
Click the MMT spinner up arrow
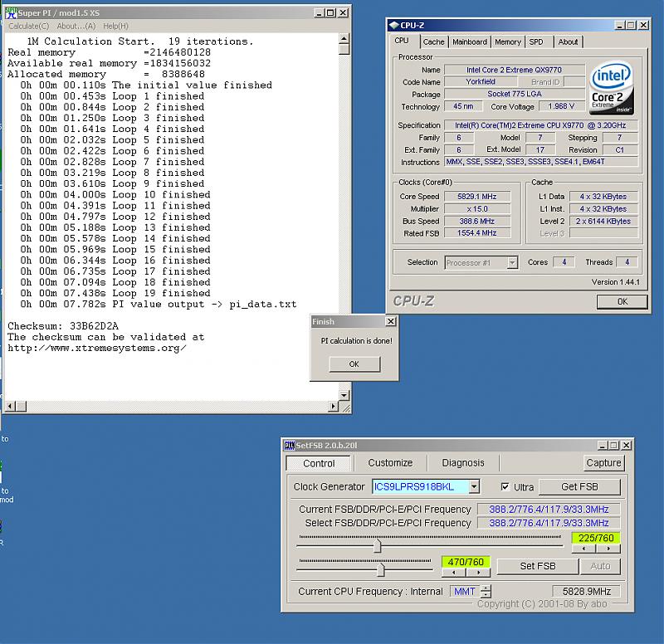click(486, 588)
